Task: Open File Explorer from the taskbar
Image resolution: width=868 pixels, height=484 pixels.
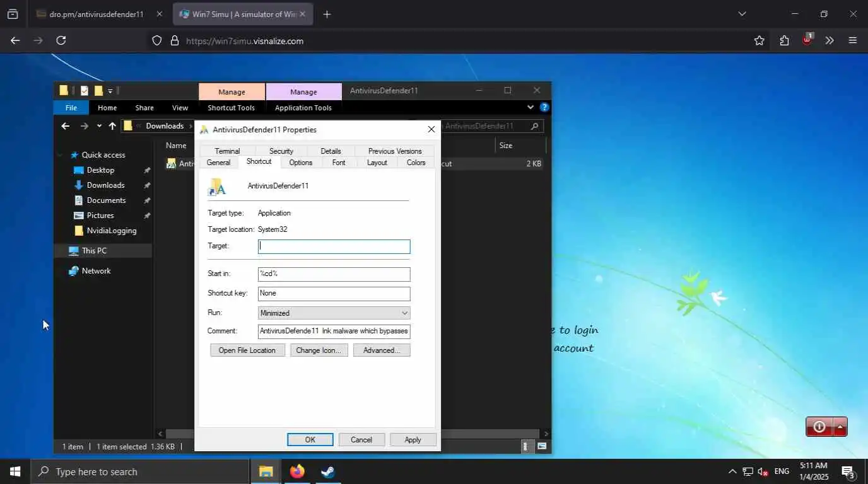Action: coord(266,471)
